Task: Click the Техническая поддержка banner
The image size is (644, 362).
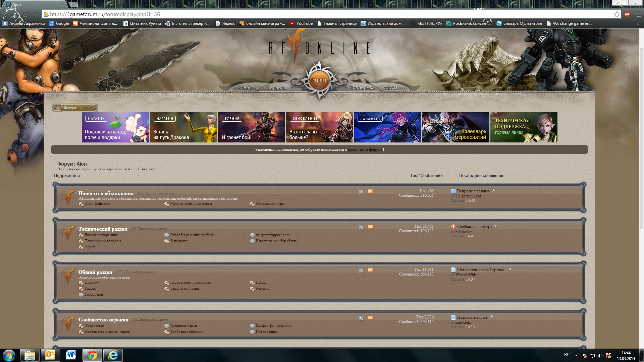Action: (x=524, y=127)
